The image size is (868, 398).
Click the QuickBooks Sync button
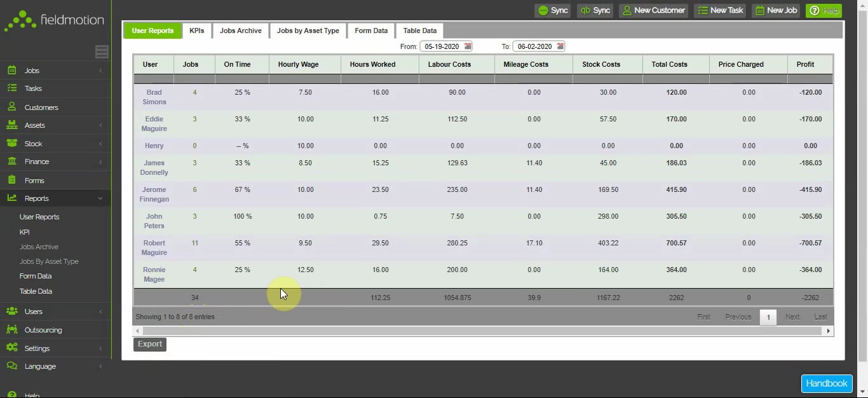pos(595,10)
